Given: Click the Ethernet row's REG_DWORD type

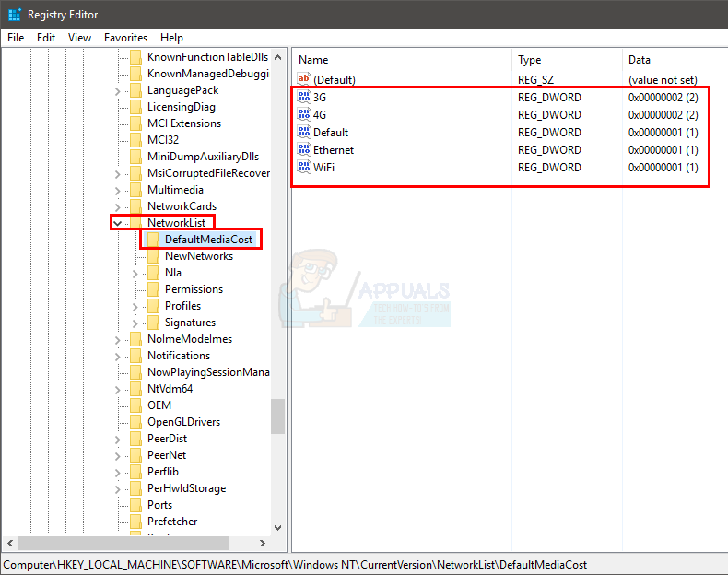Looking at the screenshot, I should point(549,150).
